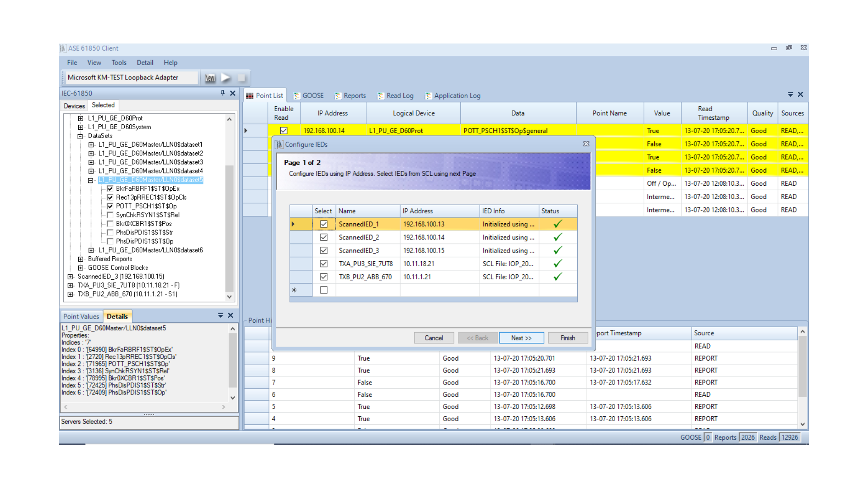868x488 pixels.
Task: Click the device tree vertical scrollbar
Action: point(229,228)
